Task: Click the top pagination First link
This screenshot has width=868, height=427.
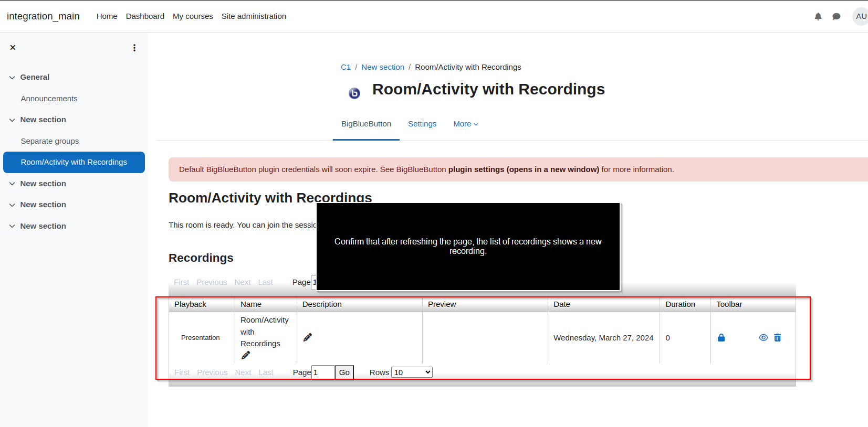Action: coord(182,282)
